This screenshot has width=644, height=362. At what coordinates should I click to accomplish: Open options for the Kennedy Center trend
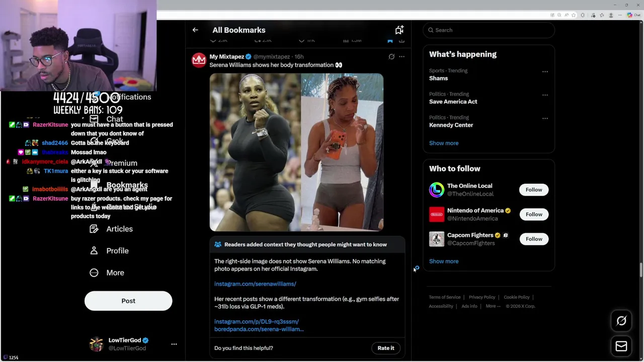click(x=545, y=118)
